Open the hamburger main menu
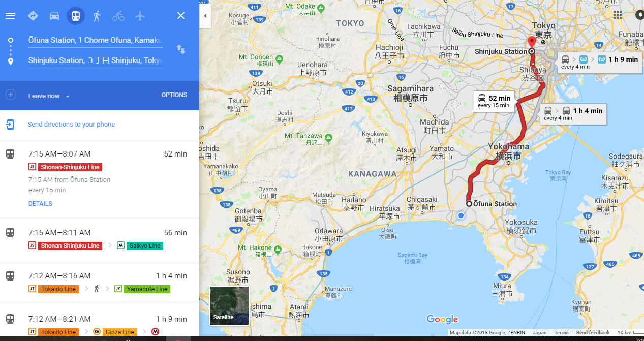Image resolution: width=644 pixels, height=341 pixels. [10, 16]
